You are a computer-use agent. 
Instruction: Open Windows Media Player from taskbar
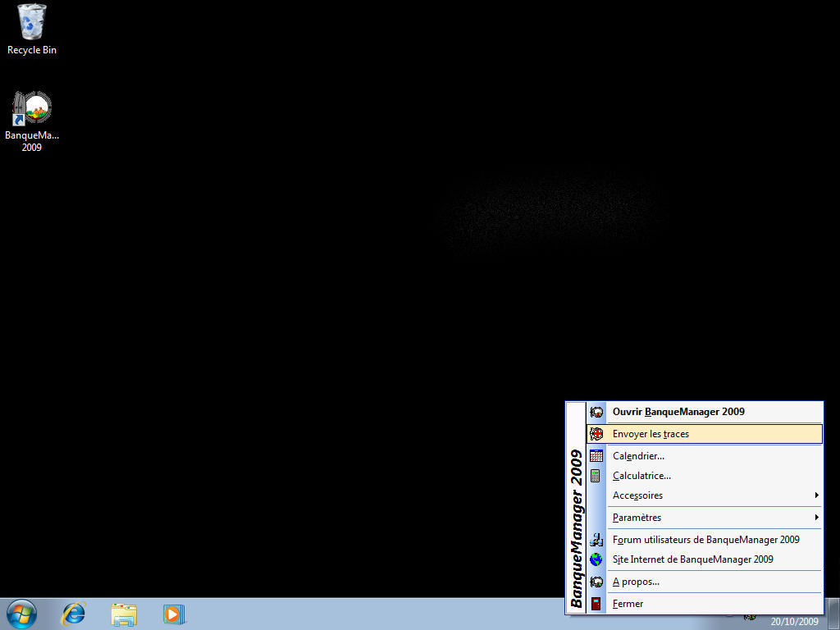(x=173, y=614)
